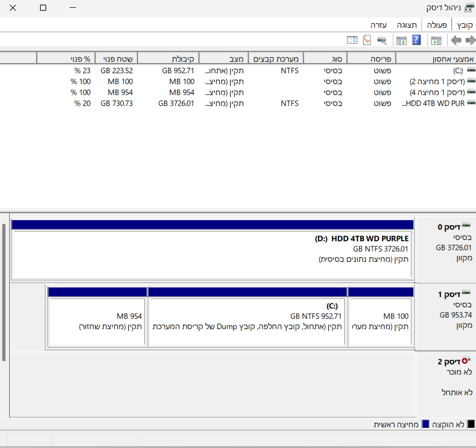
Task: Open the תצוגה menu
Action: 407,24
